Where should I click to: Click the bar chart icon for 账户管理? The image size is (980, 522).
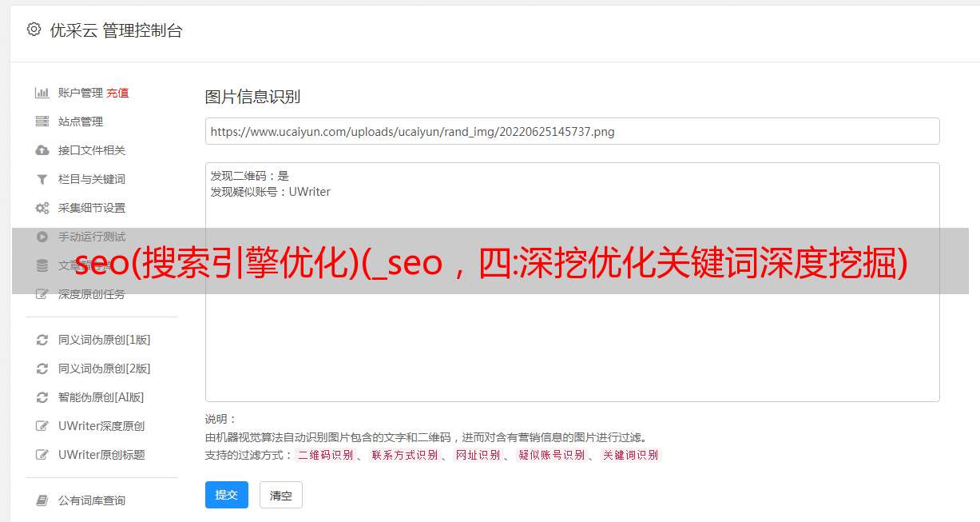[42, 93]
